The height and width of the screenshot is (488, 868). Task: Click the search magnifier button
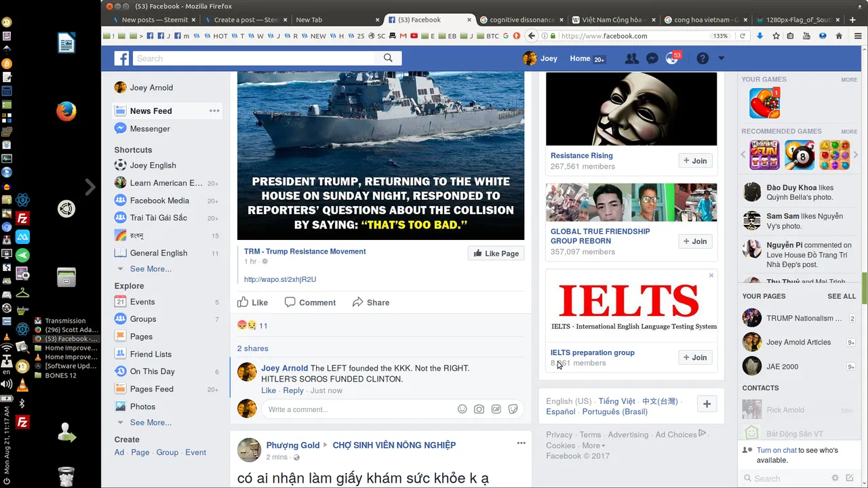point(388,58)
